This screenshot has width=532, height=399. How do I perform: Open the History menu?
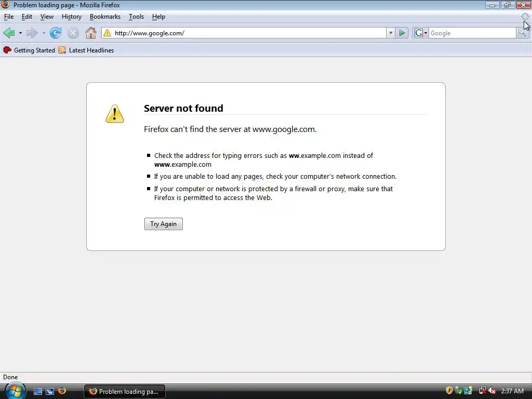[72, 17]
